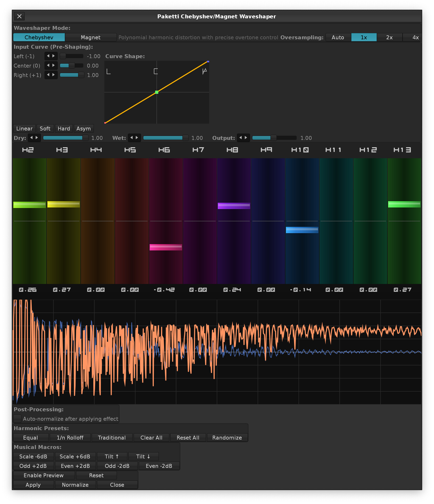Choose the Soft curve preset
Viewport: 434px width, 504px height.
(x=45, y=129)
